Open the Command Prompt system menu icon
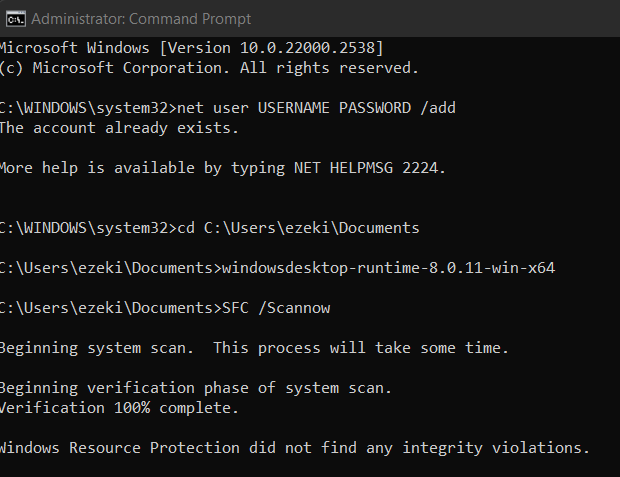 pos(16,19)
